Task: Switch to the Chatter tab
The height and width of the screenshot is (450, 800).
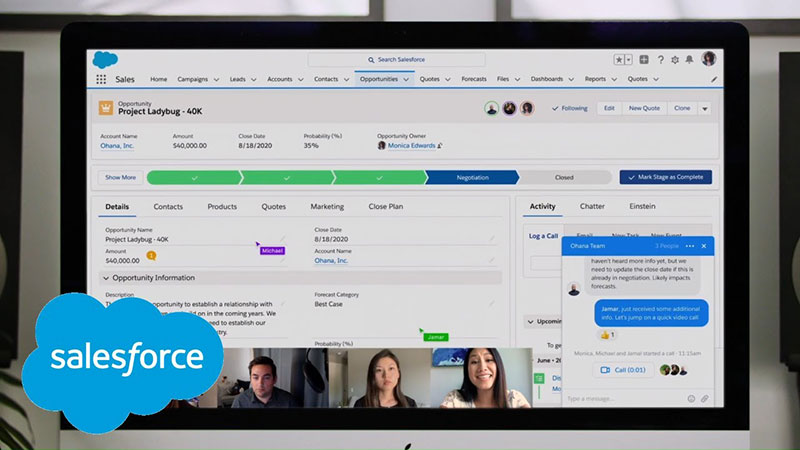Action: tap(592, 206)
